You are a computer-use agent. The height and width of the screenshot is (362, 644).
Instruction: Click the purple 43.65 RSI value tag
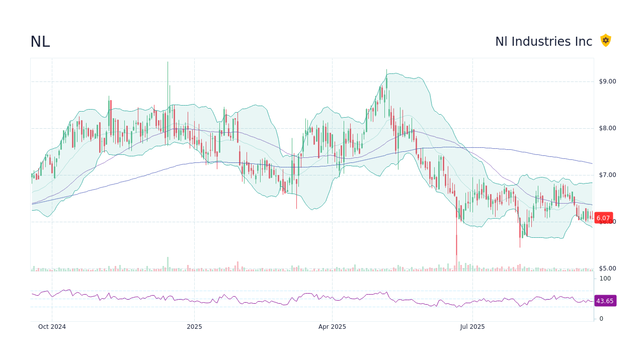tap(605, 301)
